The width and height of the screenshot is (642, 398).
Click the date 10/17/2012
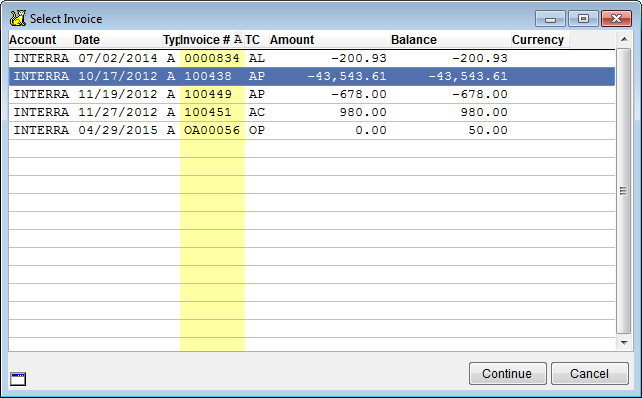click(x=118, y=76)
